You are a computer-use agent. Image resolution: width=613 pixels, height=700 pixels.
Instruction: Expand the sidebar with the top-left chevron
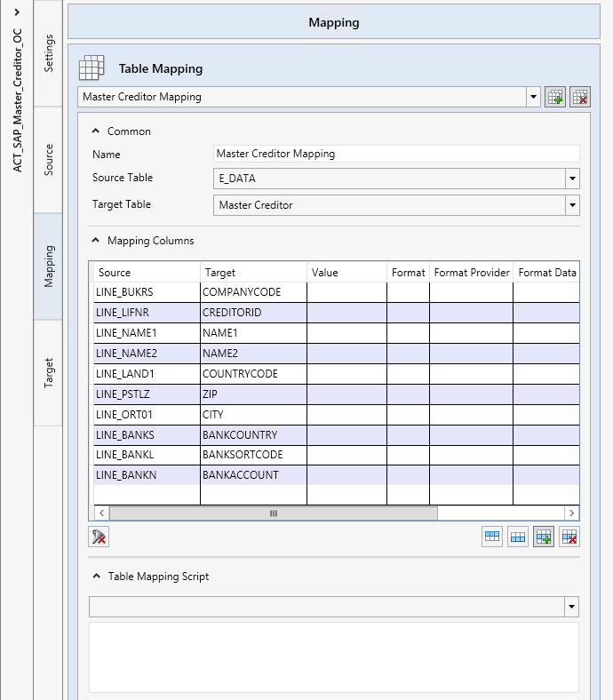click(x=17, y=12)
